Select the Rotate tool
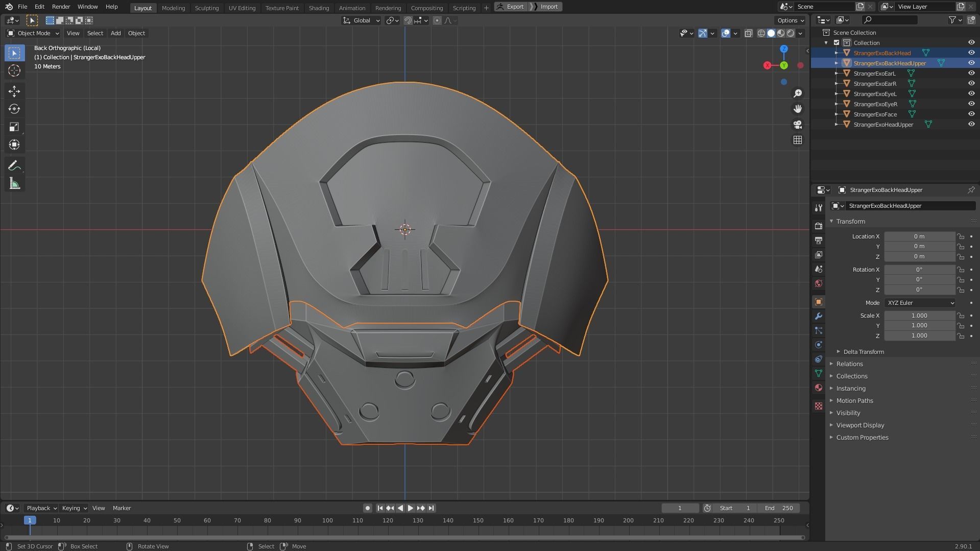The width and height of the screenshot is (980, 551). click(14, 109)
